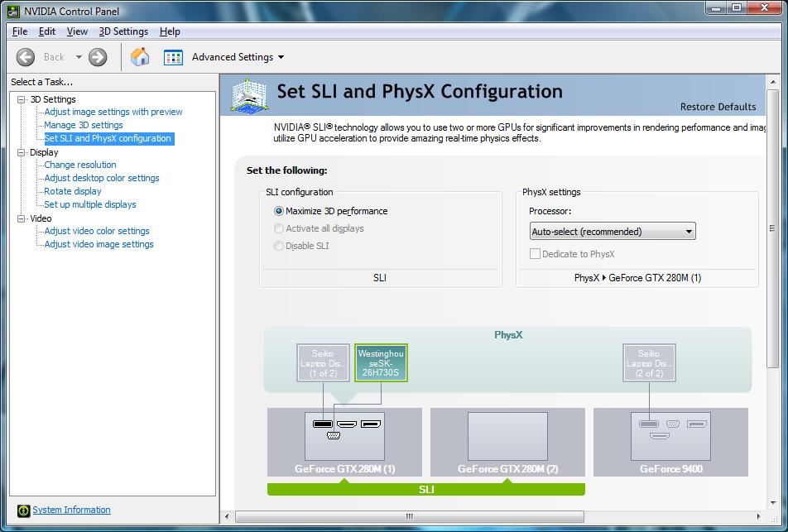Open the File menu

tap(20, 31)
